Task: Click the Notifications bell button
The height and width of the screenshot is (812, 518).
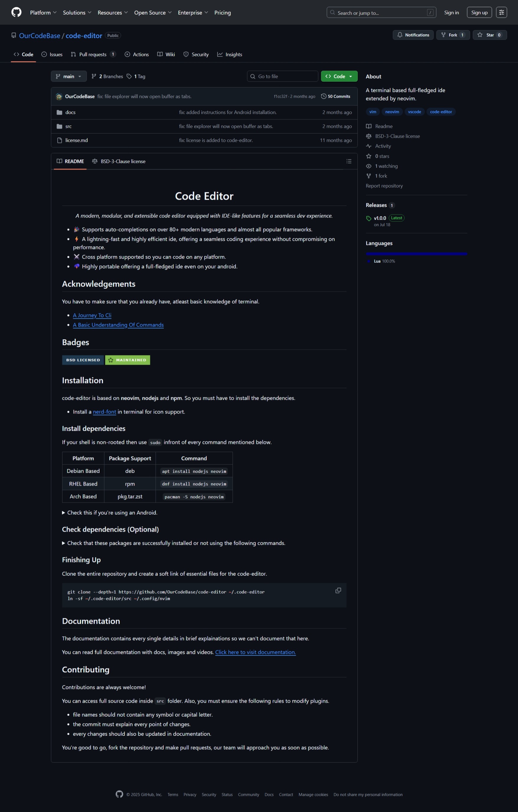Action: pos(413,35)
